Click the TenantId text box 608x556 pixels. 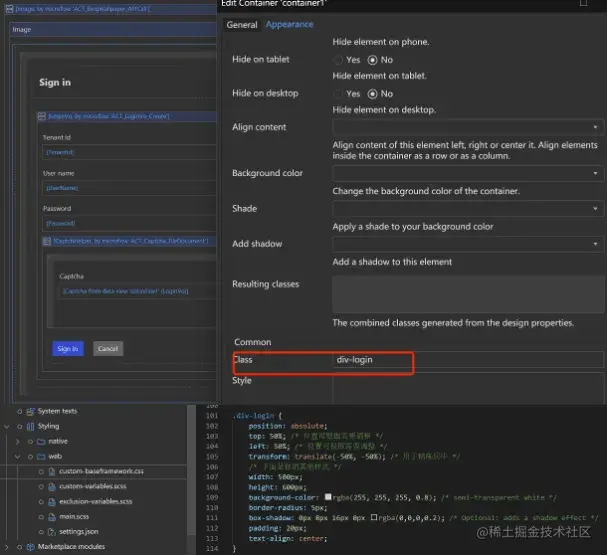tap(129, 152)
